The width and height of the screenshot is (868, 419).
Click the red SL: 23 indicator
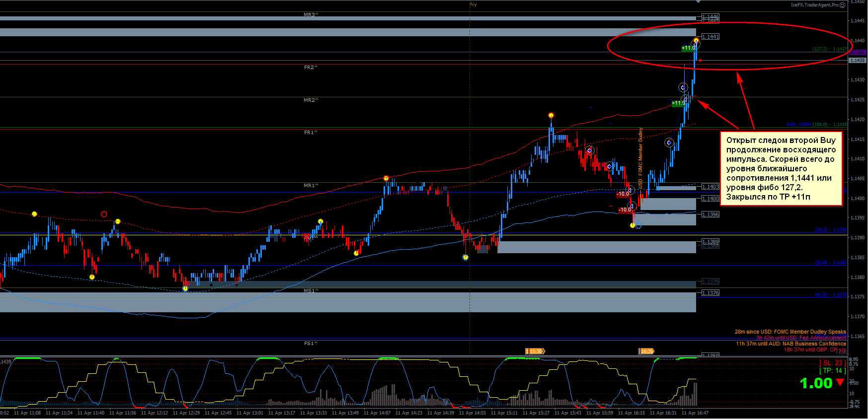833,363
